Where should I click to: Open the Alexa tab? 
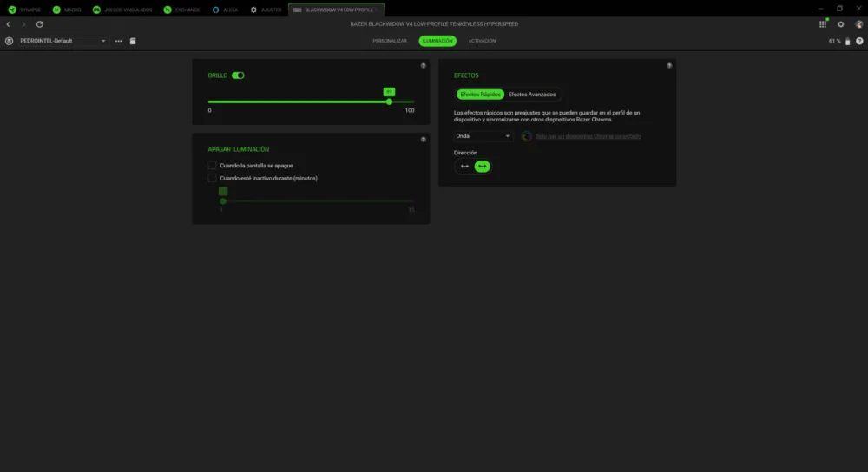click(x=226, y=10)
